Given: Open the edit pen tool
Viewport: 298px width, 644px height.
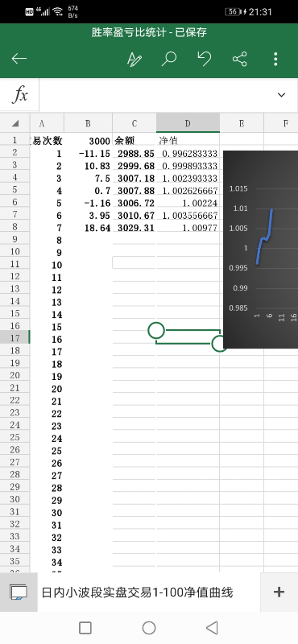Looking at the screenshot, I should [134, 59].
